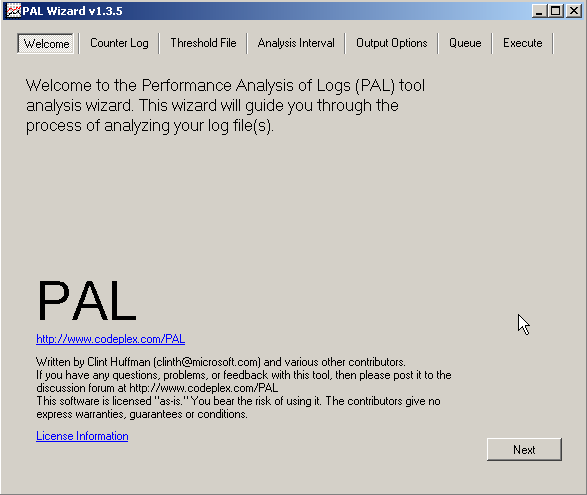Go to the Analysis Interval tab

(296, 43)
